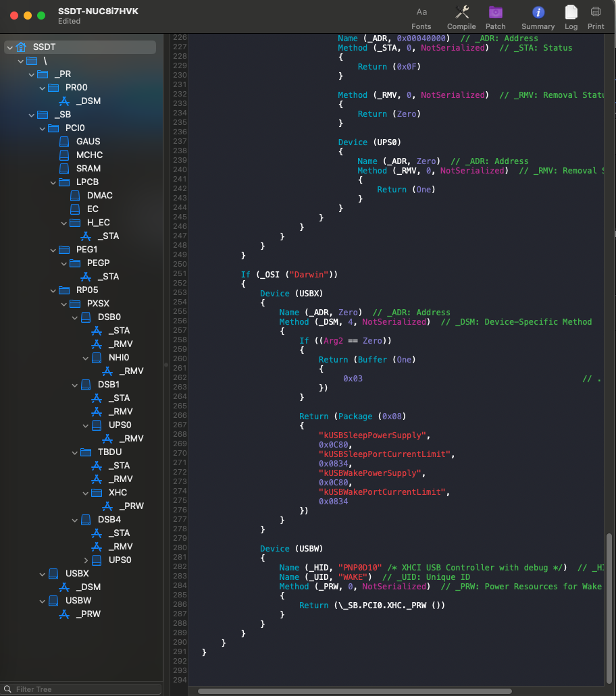
Task: Open the Fonts toolbar item
Action: pyautogui.click(x=421, y=18)
